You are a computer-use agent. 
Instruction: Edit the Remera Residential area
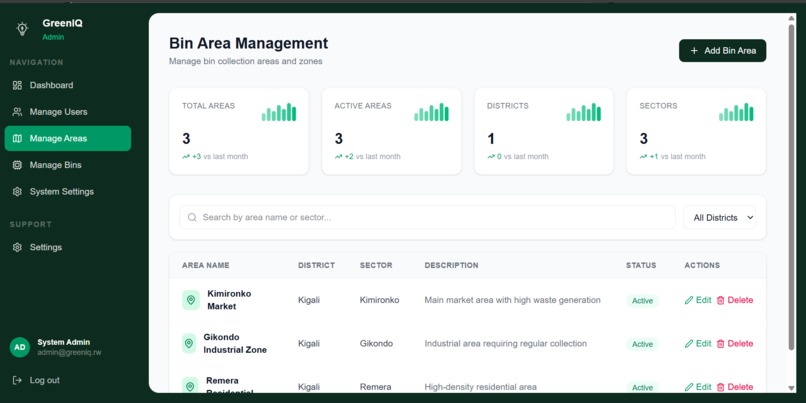coord(698,387)
